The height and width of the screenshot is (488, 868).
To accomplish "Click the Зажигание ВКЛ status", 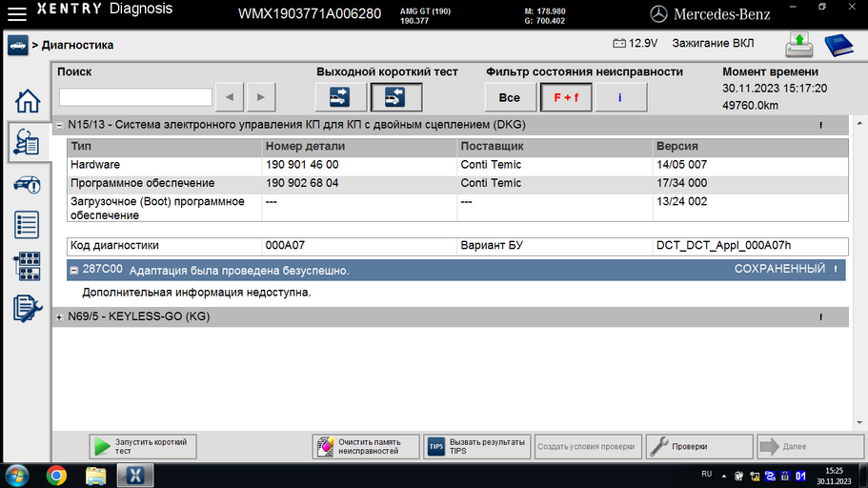I will 713,43.
